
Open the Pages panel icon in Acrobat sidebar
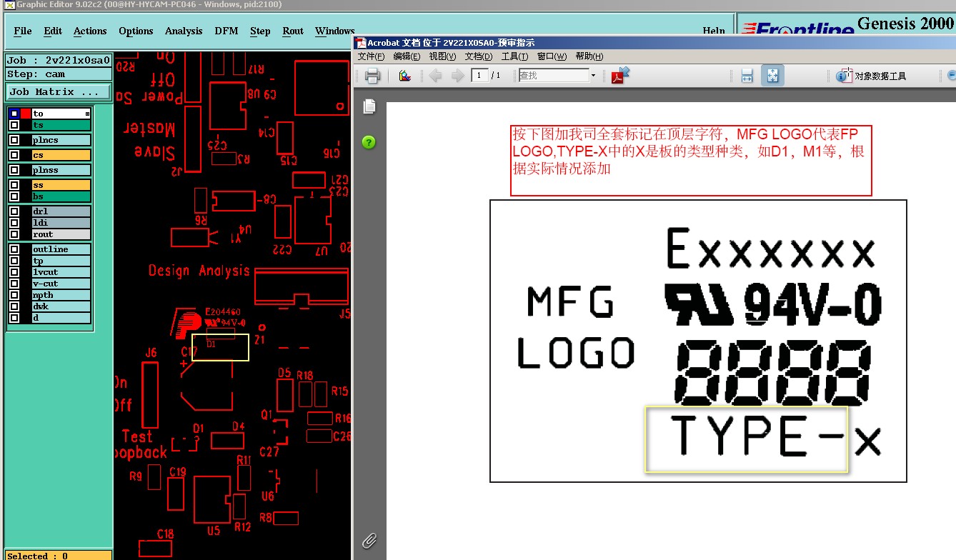pos(369,106)
